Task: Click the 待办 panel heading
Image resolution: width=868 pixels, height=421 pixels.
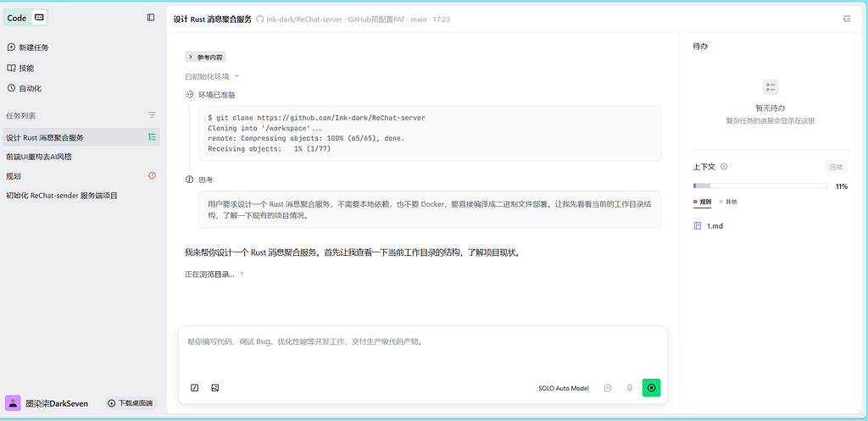Action: pos(700,47)
